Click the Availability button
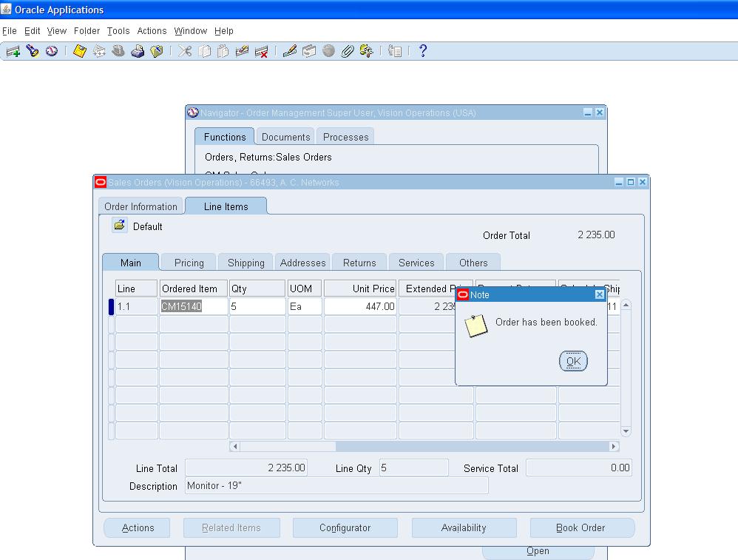The image size is (738, 560). (x=464, y=527)
